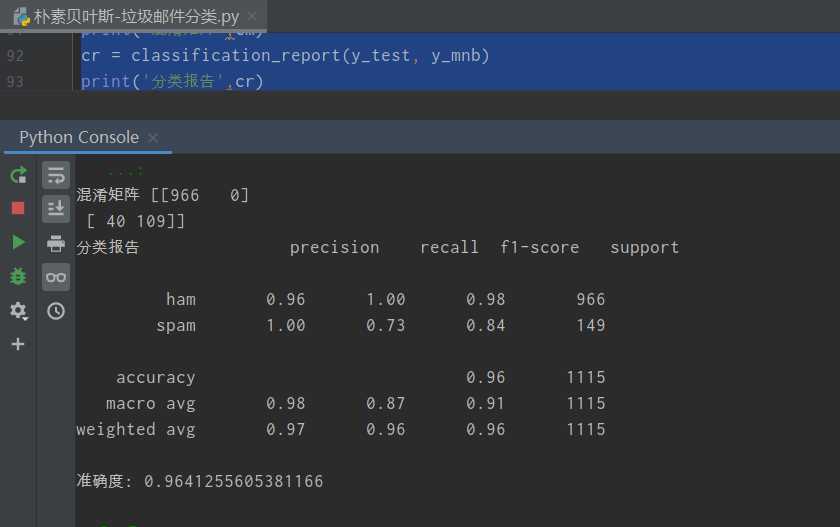Open command history with the clock icon

[56, 311]
